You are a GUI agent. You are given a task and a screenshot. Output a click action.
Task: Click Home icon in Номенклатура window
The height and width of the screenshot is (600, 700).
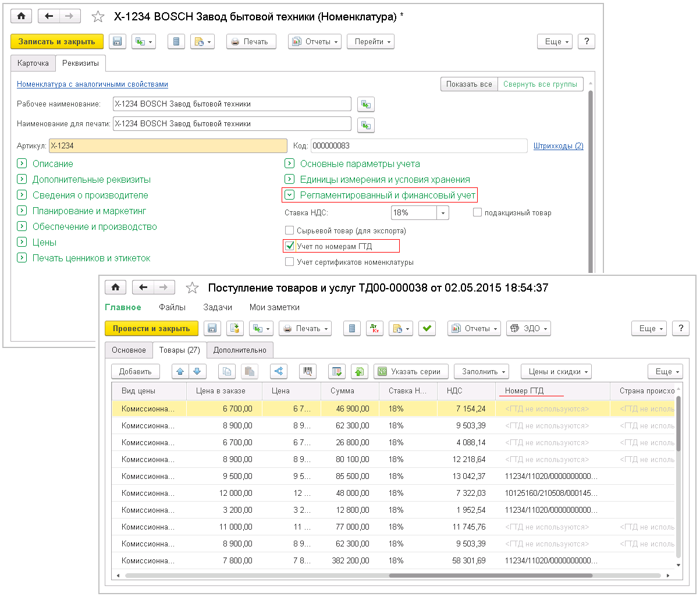coord(22,16)
